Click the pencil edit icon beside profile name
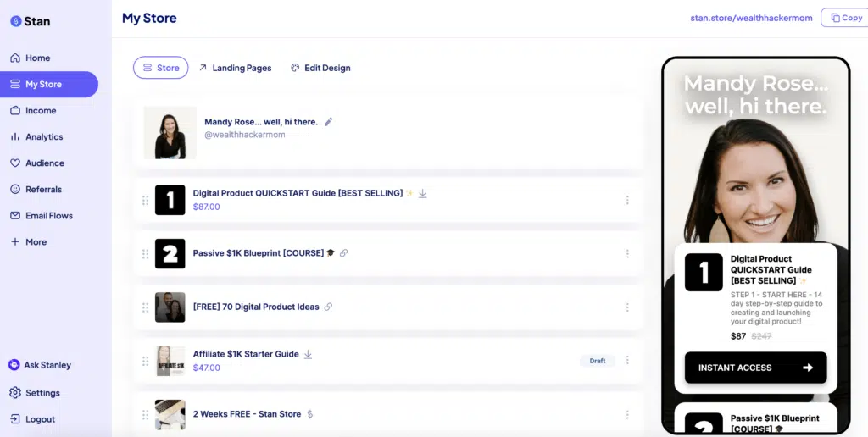Screen dimensions: 868x437 (x=329, y=122)
